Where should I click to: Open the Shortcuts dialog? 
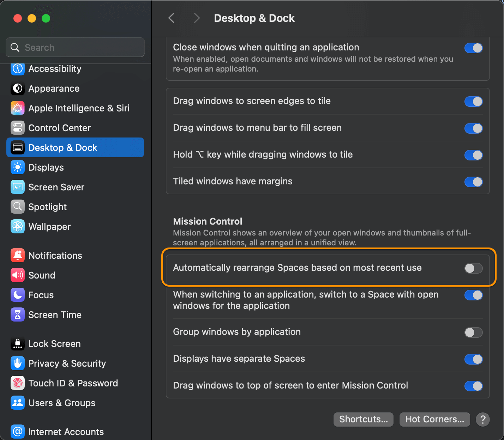coord(363,419)
